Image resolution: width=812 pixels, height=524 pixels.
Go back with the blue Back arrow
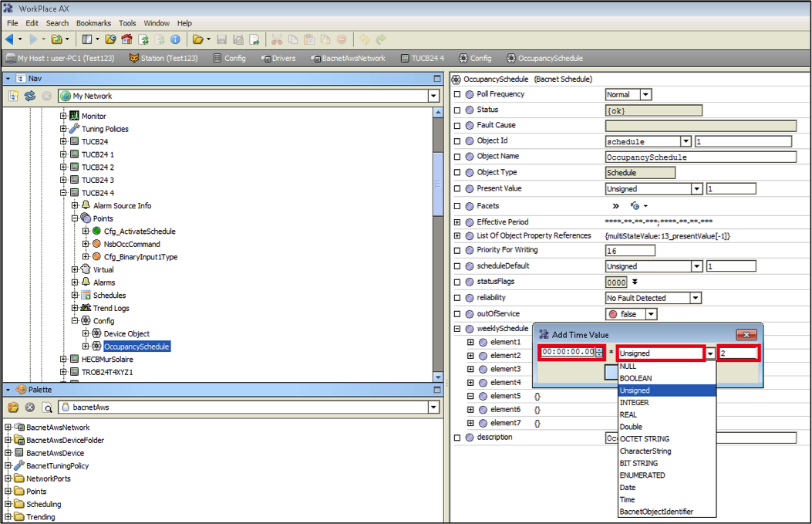[x=9, y=39]
